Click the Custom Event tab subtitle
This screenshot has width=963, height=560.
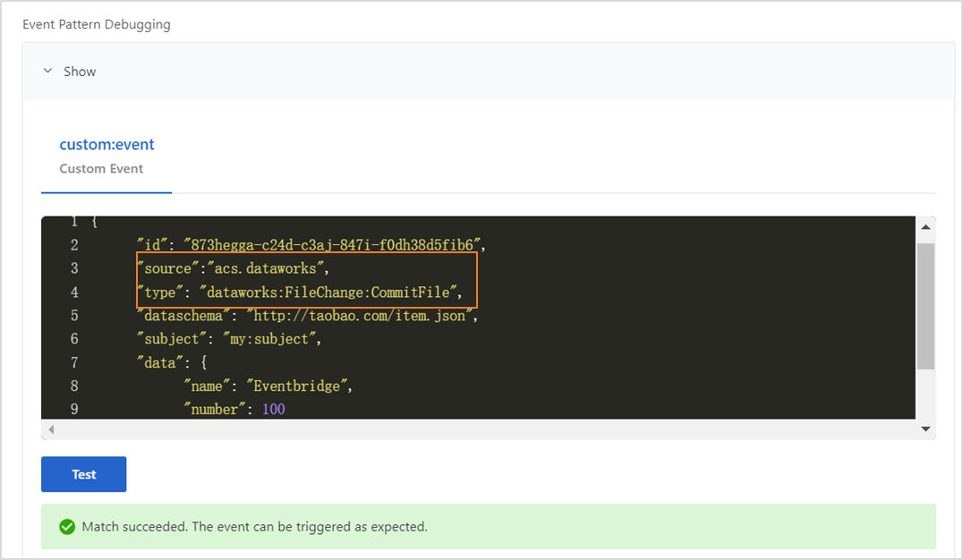[101, 168]
